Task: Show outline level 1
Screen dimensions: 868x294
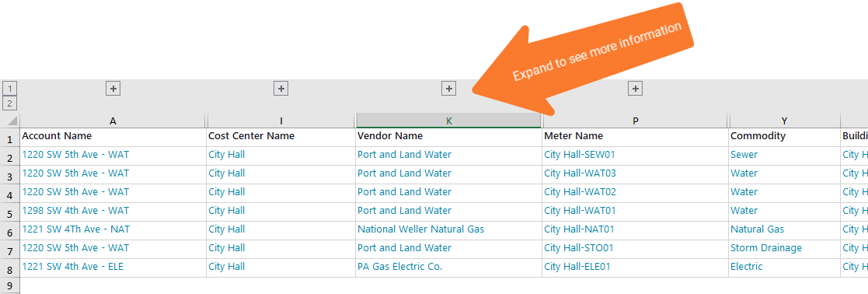Action: pos(10,88)
